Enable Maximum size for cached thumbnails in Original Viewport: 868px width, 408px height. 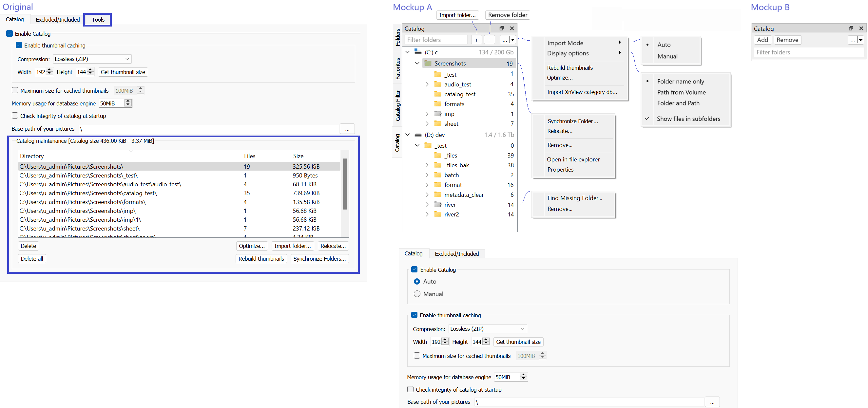[x=15, y=91]
